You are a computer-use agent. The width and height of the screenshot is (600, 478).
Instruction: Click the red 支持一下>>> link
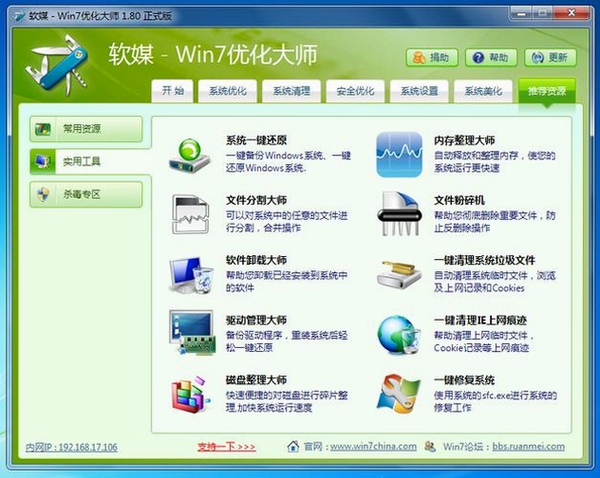(227, 447)
